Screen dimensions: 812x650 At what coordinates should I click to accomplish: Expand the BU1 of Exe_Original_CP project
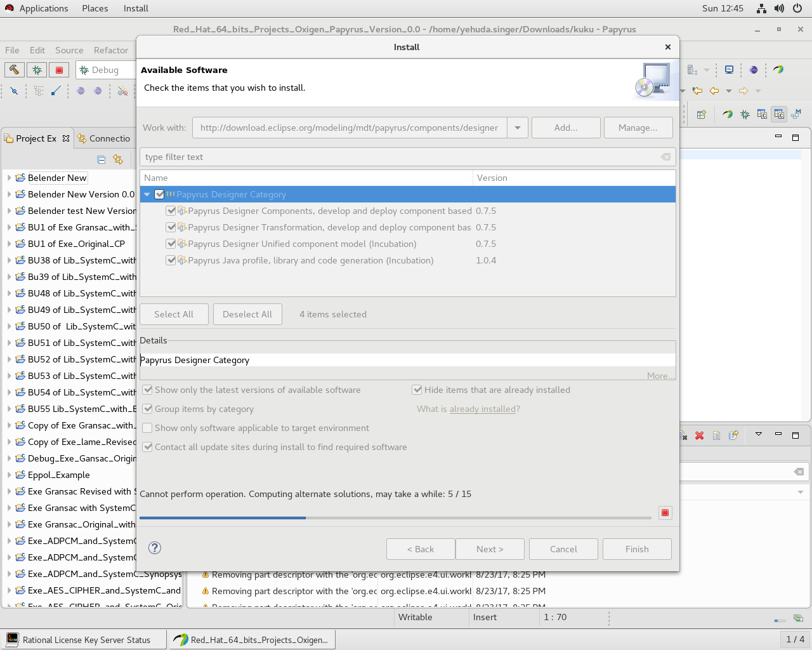[x=9, y=244]
